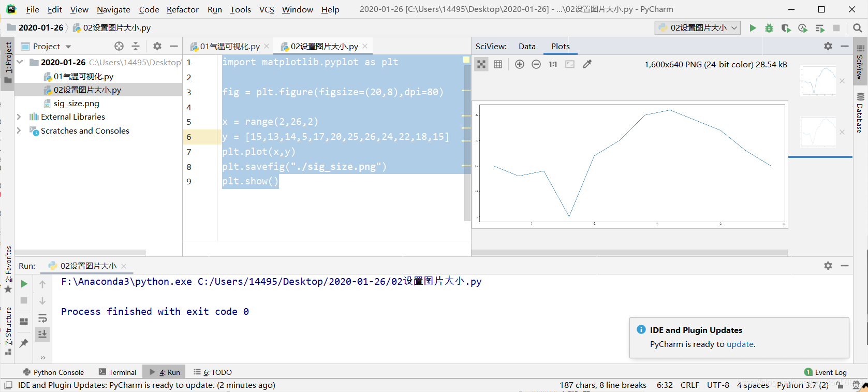Collapse the 2020-01-26 project root folder
868x392 pixels.
20,62
